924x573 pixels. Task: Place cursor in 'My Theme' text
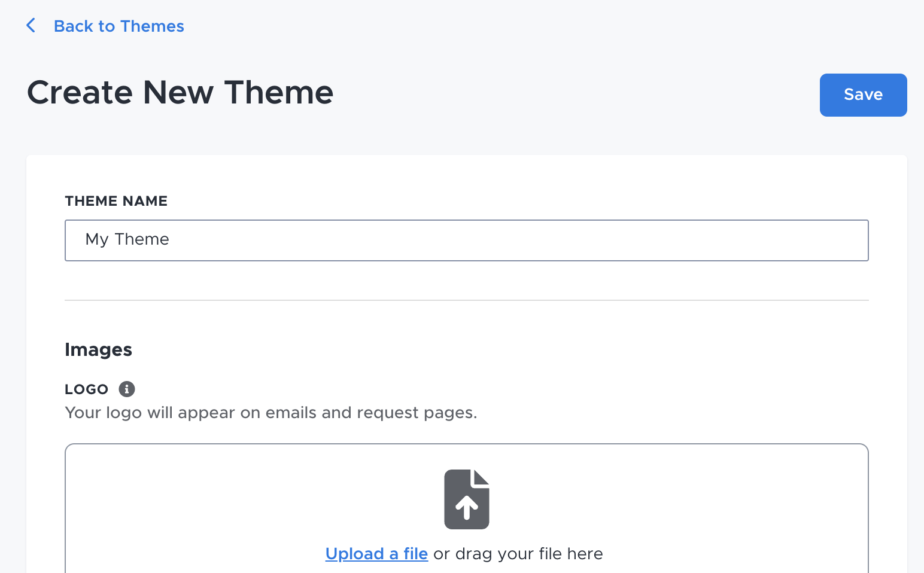click(x=127, y=239)
